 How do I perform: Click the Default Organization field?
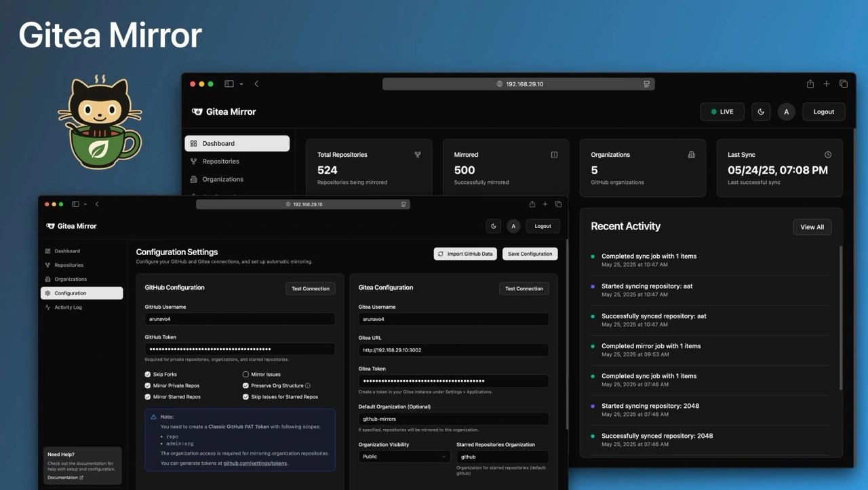(454, 419)
